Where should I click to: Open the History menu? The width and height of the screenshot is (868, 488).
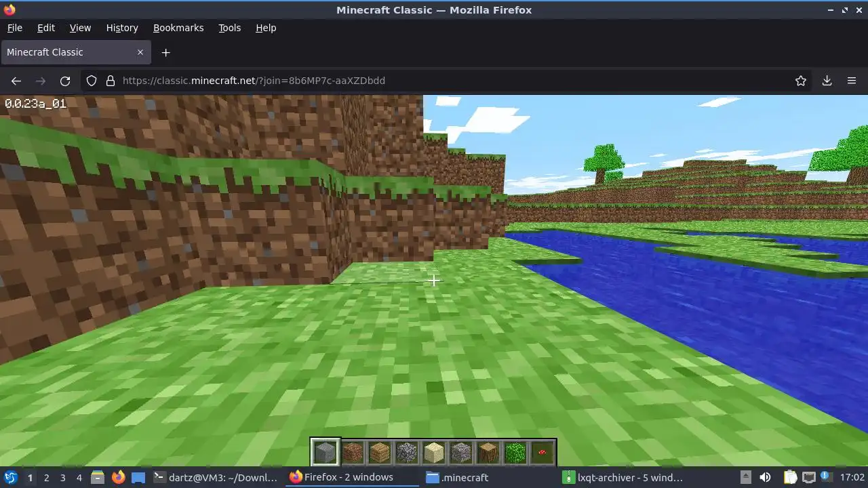tap(122, 28)
